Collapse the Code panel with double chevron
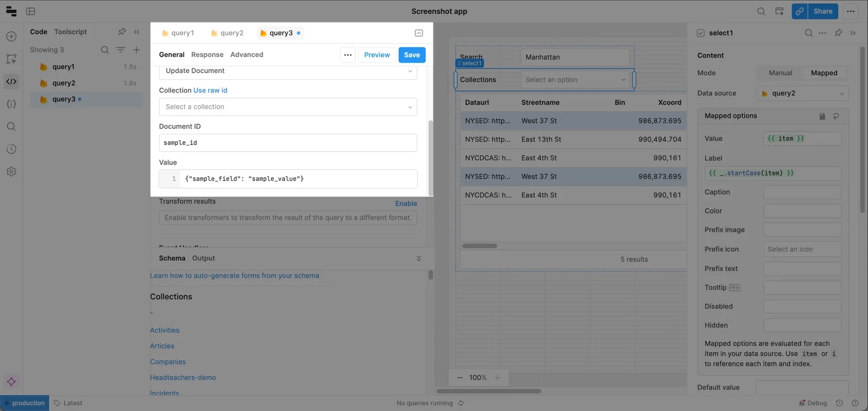 (x=137, y=32)
